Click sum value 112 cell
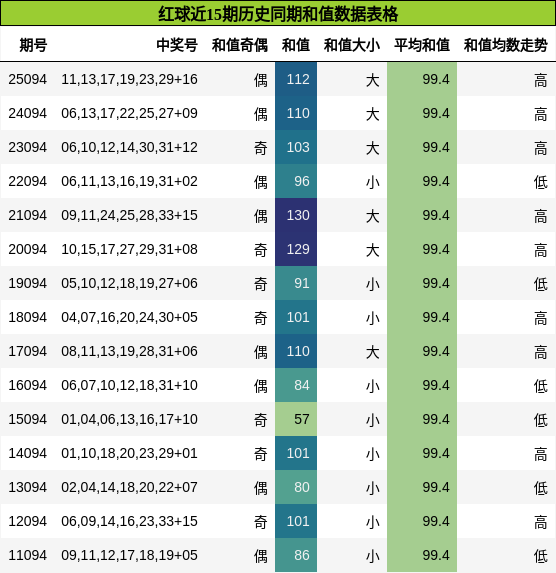 click(x=296, y=79)
